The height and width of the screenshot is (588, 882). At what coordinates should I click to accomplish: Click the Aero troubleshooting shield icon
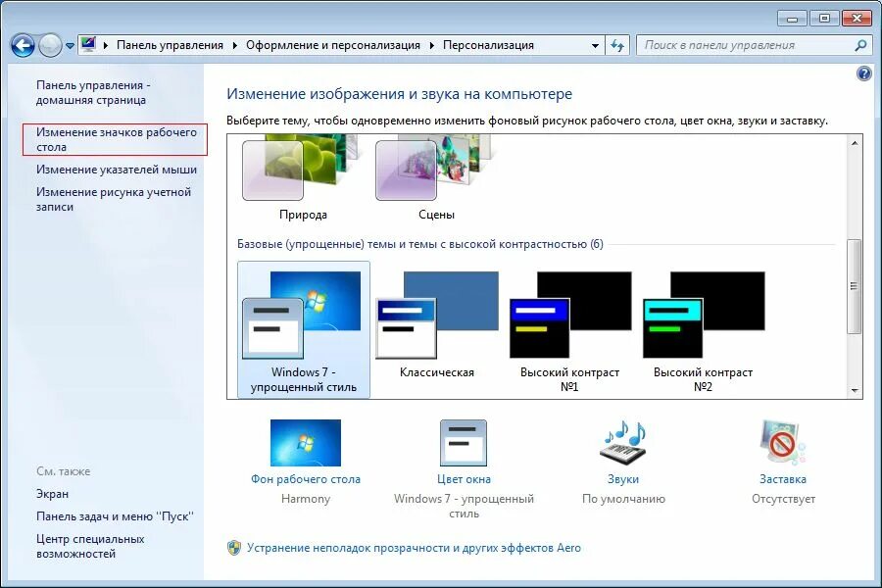(234, 548)
